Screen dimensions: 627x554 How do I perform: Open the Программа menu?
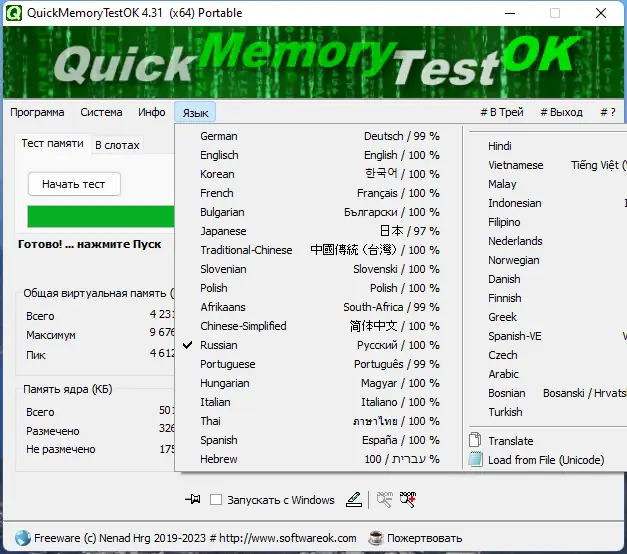pos(37,112)
